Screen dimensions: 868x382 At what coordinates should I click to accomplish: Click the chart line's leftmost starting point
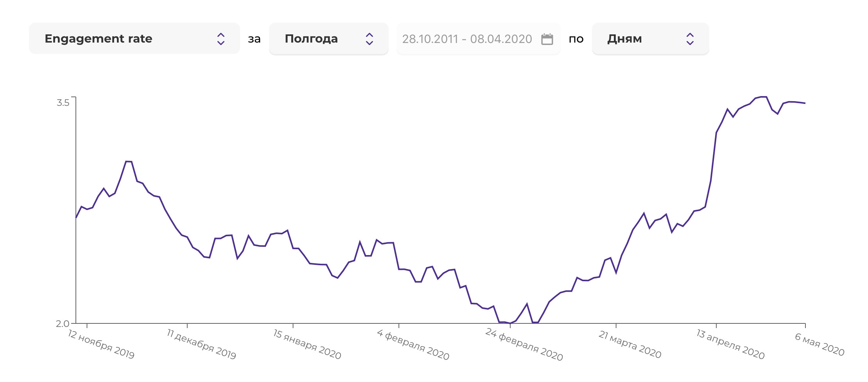76,217
